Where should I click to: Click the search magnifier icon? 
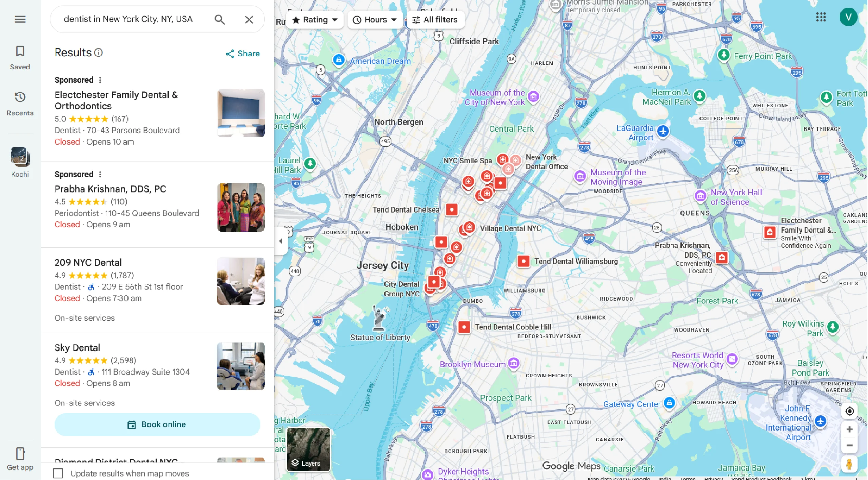(220, 19)
